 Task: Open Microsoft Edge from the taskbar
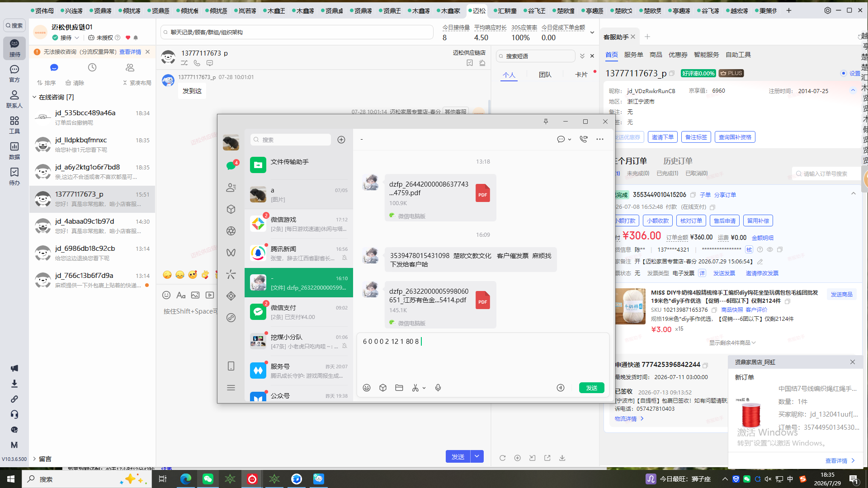[x=186, y=479]
